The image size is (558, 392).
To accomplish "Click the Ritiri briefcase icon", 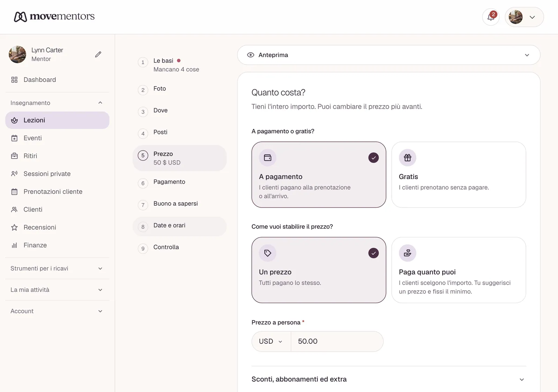I will (14, 156).
